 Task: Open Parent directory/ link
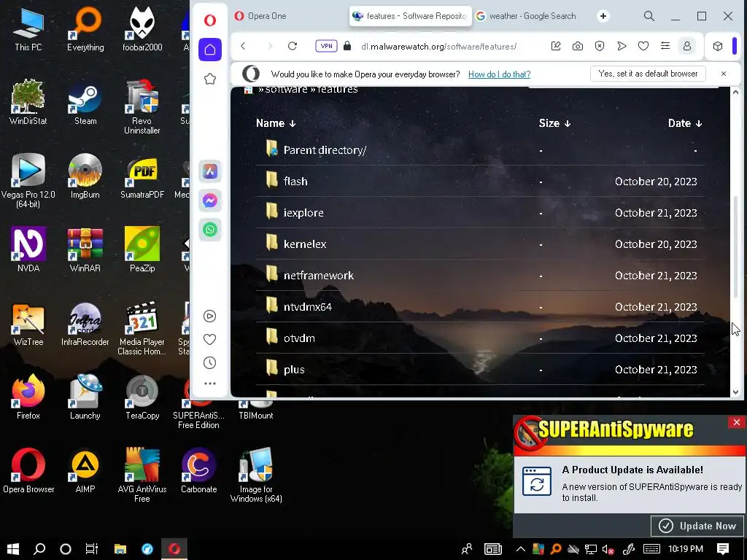(325, 150)
